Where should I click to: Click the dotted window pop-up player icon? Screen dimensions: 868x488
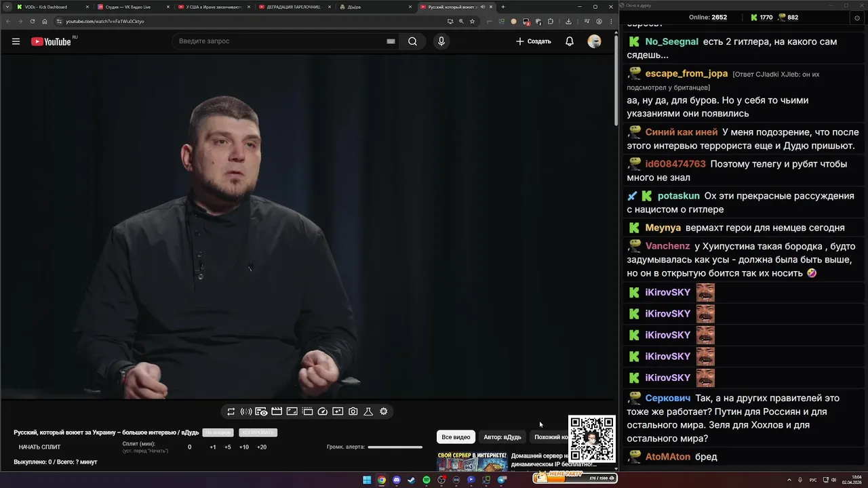tap(307, 411)
